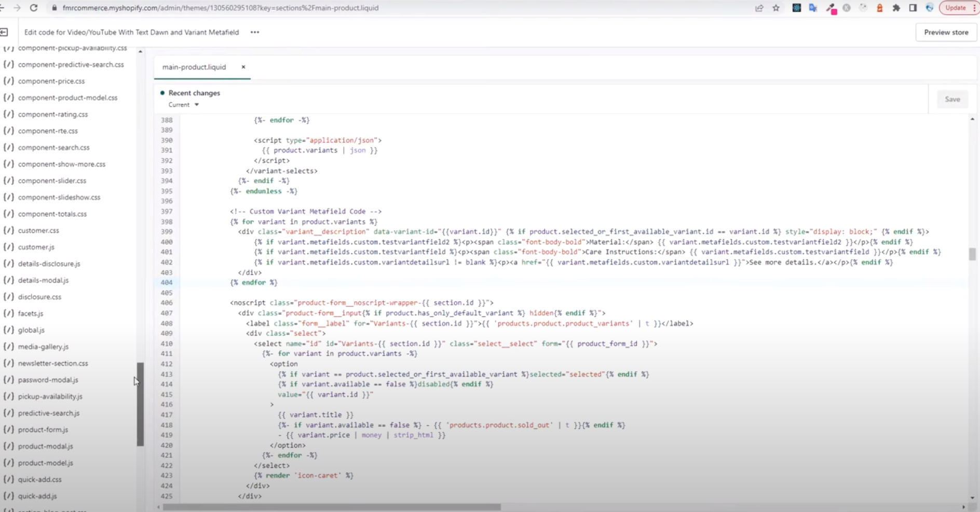980x512 pixels.
Task: Open details-disclosure.js file
Action: pos(49,264)
